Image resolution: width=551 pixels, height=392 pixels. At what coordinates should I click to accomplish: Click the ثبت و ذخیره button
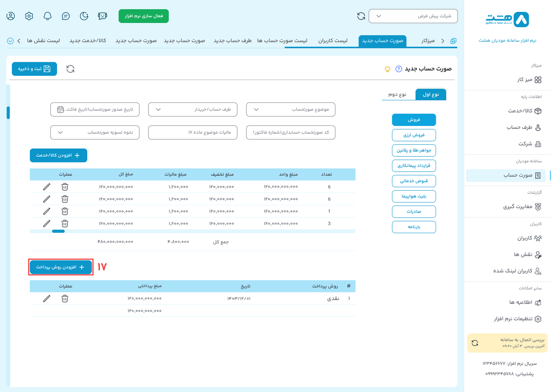tap(34, 69)
